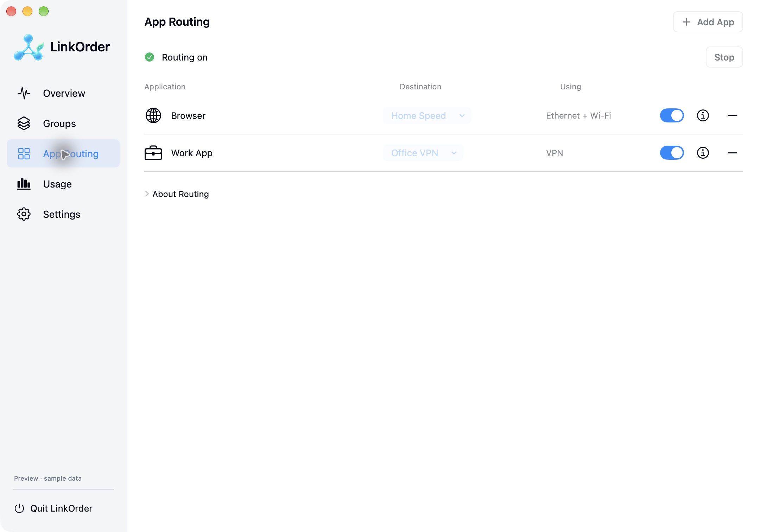Click the App Routing page title
The height and width of the screenshot is (532, 760).
click(x=177, y=22)
